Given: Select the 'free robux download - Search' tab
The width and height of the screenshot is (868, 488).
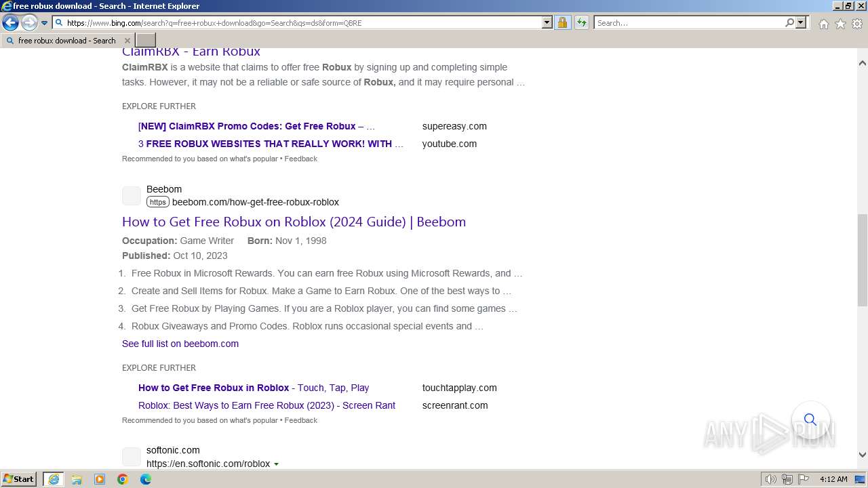Looking at the screenshot, I should click(66, 41).
